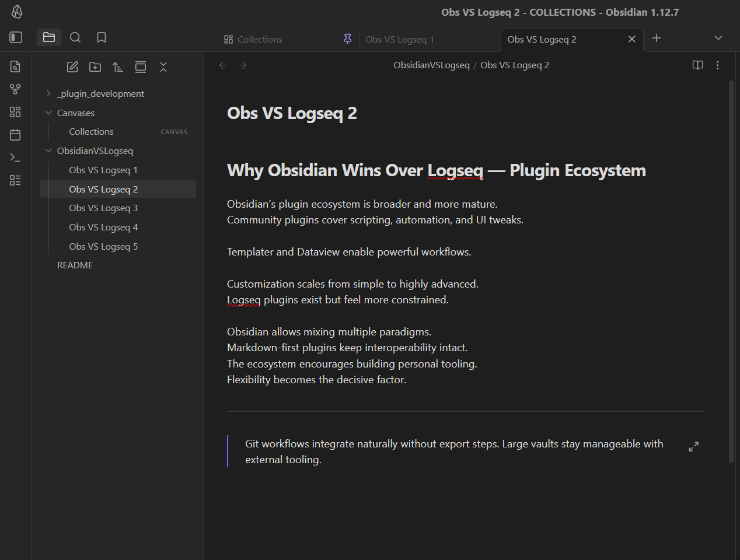Screen dimensions: 740x560
Task: Click the bottom ribbon list-grid icon
Action: (15, 180)
